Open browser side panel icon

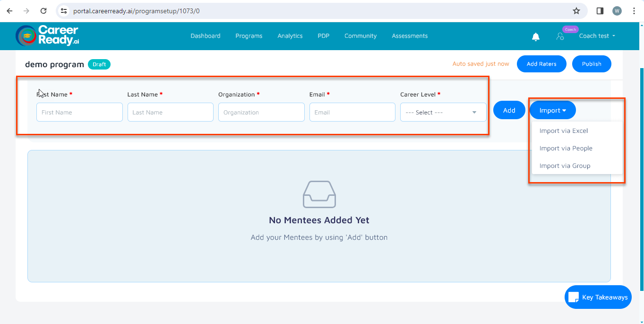(600, 11)
